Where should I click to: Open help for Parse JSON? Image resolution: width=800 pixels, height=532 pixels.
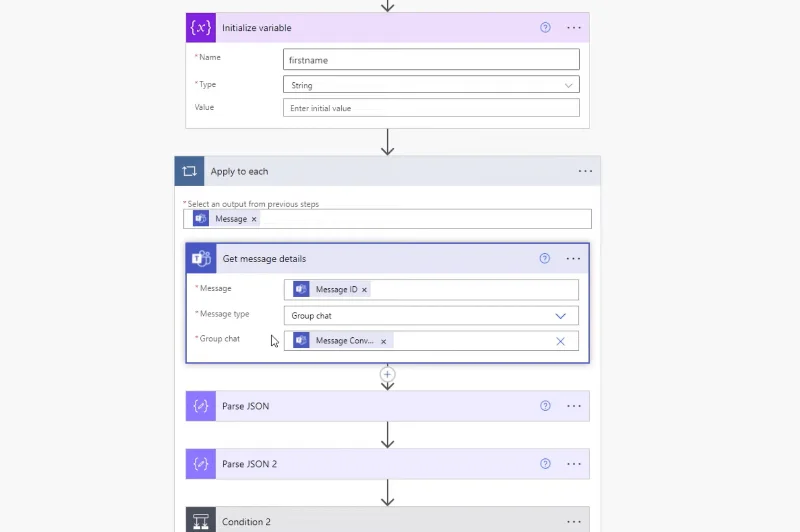click(545, 406)
